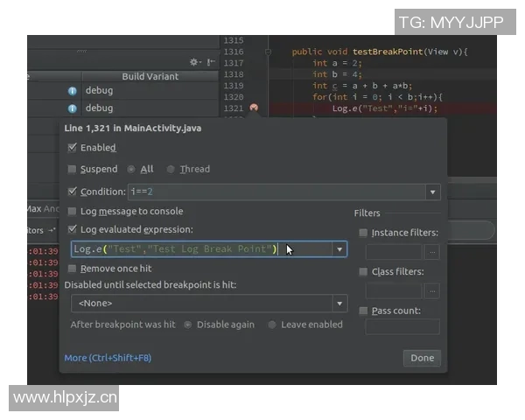Click the second debug variant info icon

pos(73,108)
